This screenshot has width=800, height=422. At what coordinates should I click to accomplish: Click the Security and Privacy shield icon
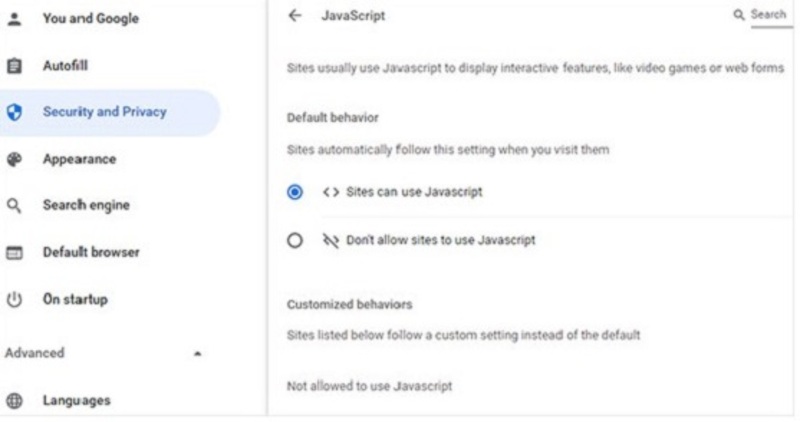point(14,112)
